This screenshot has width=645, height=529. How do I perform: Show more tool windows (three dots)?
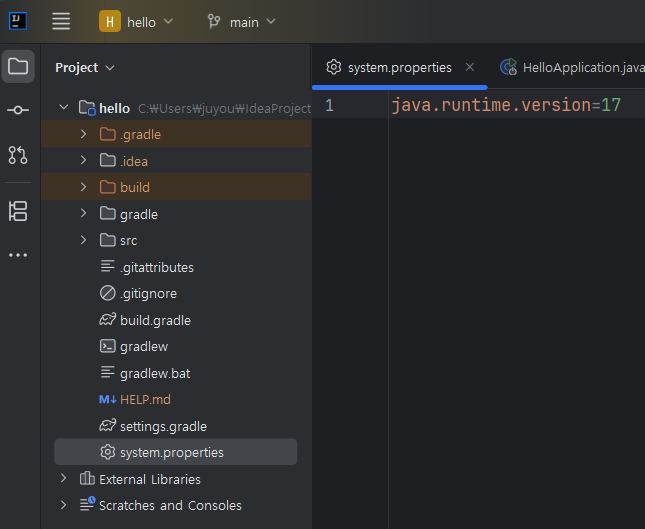tap(18, 255)
